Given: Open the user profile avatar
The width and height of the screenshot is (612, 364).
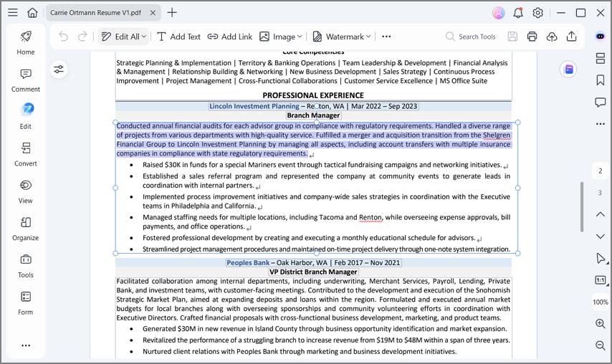Looking at the screenshot, I should point(499,13).
